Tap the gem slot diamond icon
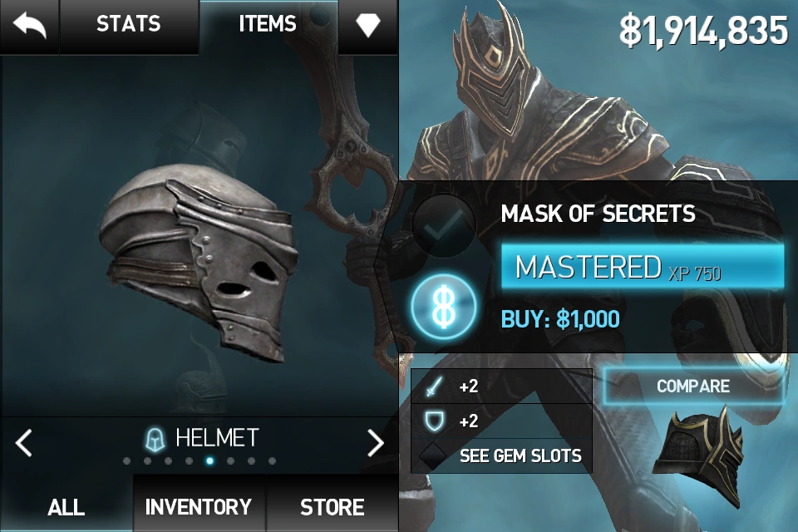 [432, 456]
